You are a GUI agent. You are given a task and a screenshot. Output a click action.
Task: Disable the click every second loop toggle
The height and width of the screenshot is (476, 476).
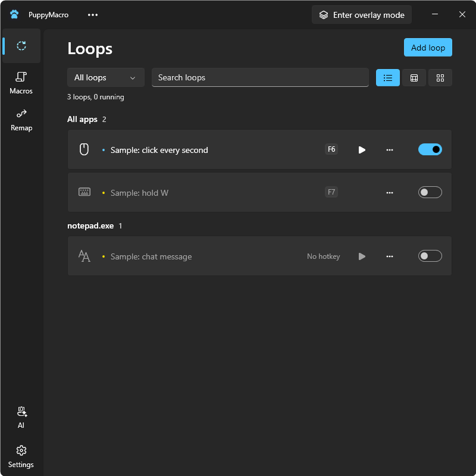point(430,149)
